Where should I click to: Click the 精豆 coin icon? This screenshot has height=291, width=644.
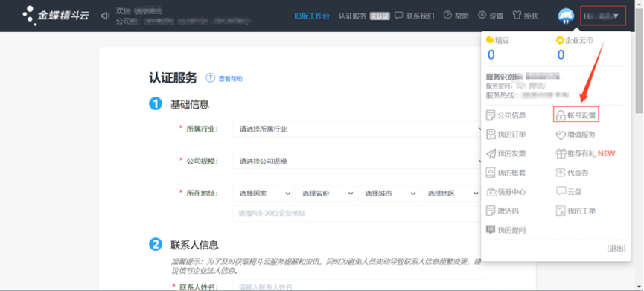pyautogui.click(x=490, y=40)
